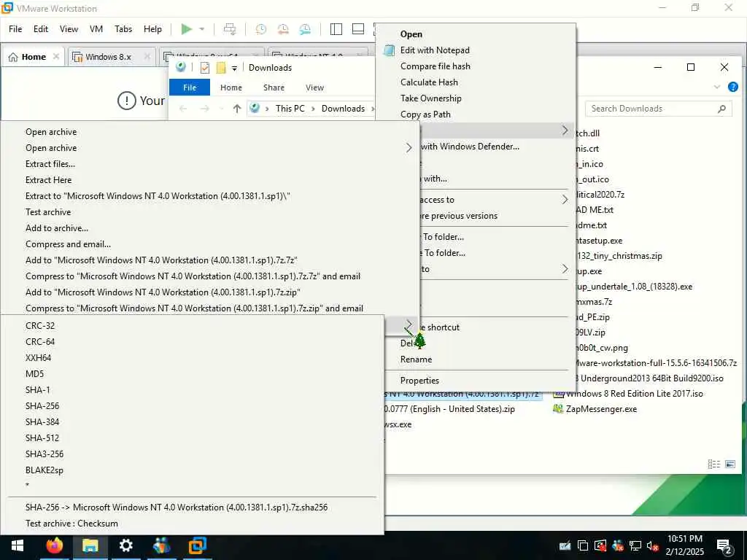The width and height of the screenshot is (747, 560).
Task: Expand the ribbon with the chevron icon
Action: pyautogui.click(x=717, y=87)
